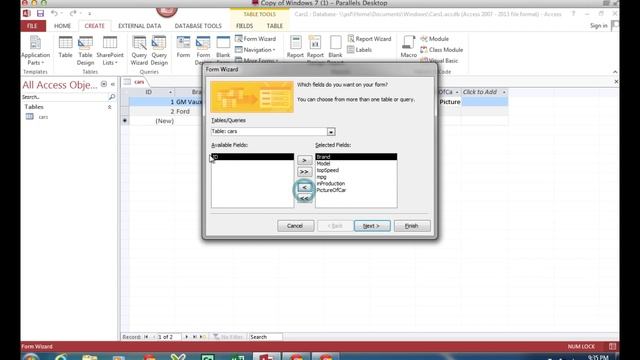This screenshot has width=640, height=360.
Task: Open Table Design view
Action: pyautogui.click(x=85, y=51)
